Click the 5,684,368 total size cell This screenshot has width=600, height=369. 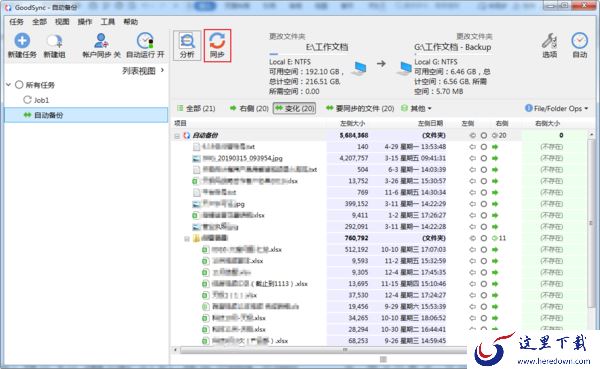354,136
